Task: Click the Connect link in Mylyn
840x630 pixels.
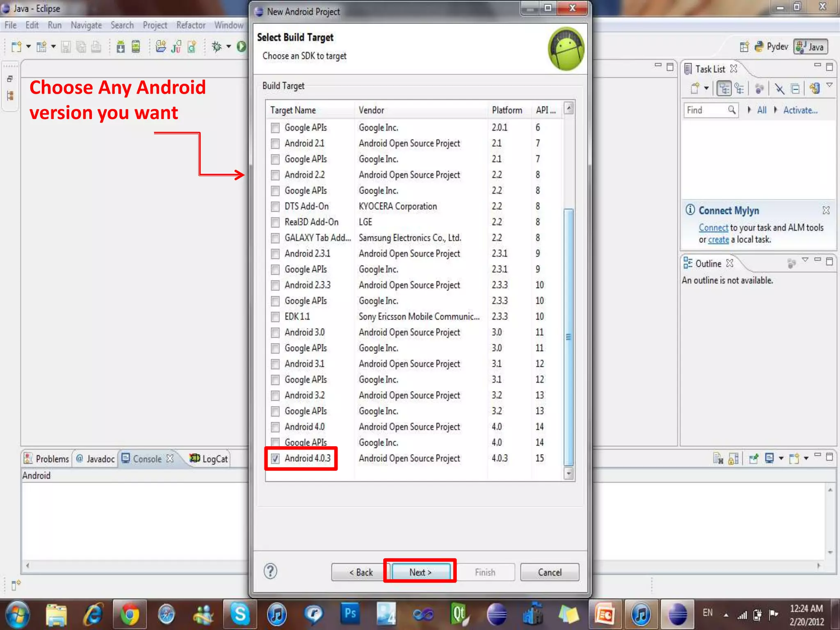Action: [x=713, y=228]
